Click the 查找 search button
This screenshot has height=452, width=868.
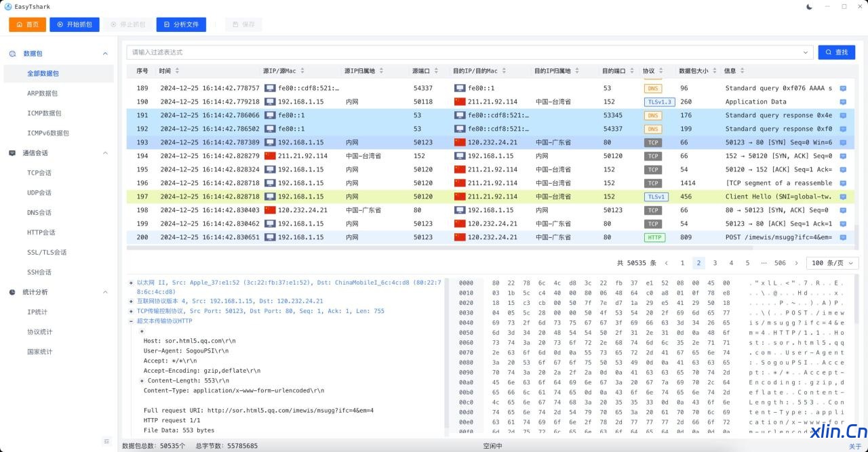[x=836, y=52]
